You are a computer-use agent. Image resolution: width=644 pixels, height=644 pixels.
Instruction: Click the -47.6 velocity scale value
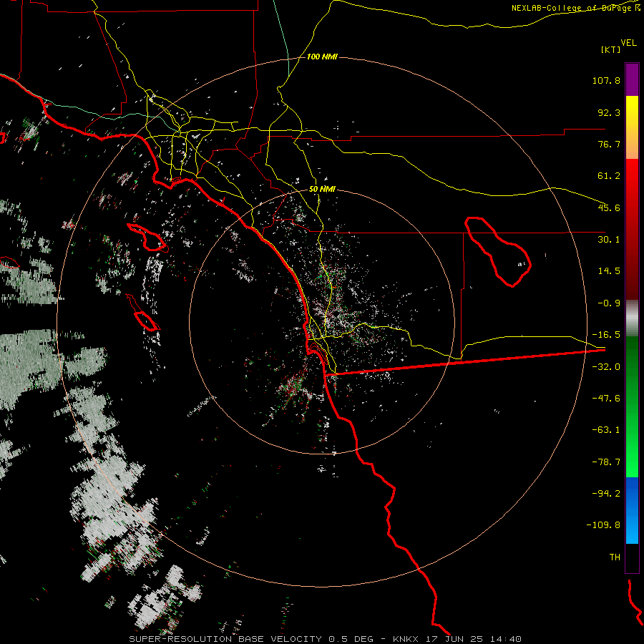(606, 399)
